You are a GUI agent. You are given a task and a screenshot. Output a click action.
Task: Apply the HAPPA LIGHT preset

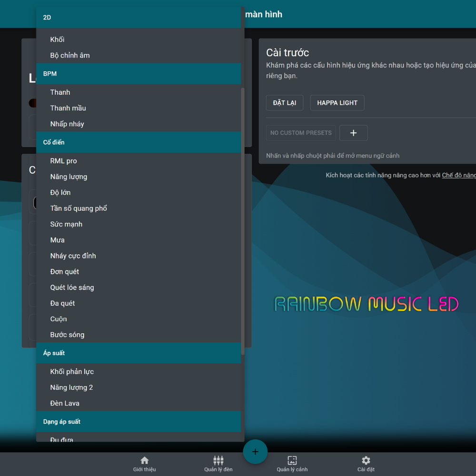pos(337,103)
